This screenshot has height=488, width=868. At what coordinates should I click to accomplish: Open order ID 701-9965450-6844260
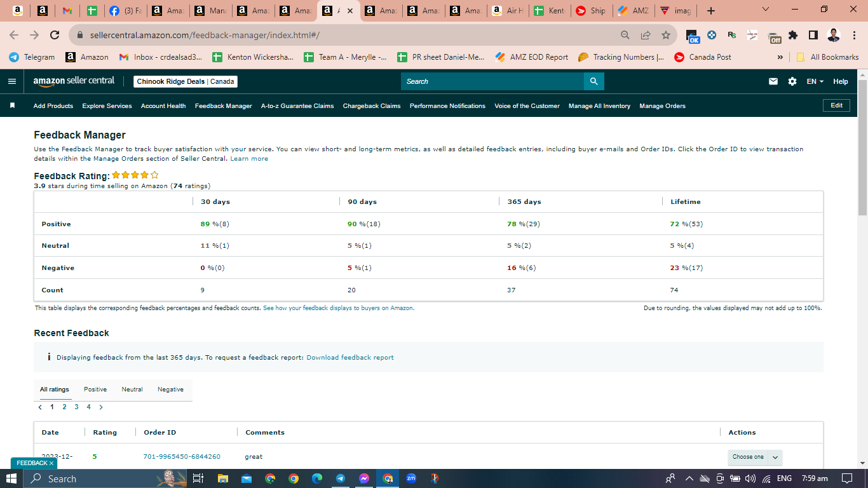point(182,457)
